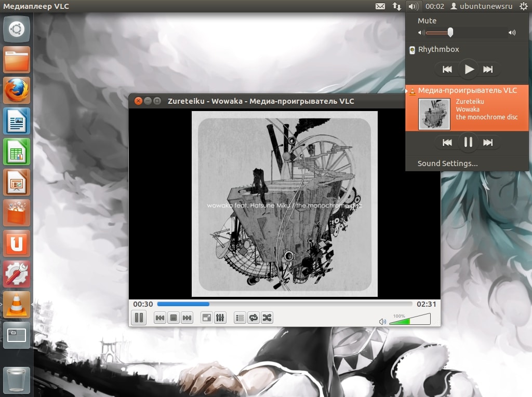
Task: Launch LibreOffice Calc from launcher
Action: click(17, 152)
